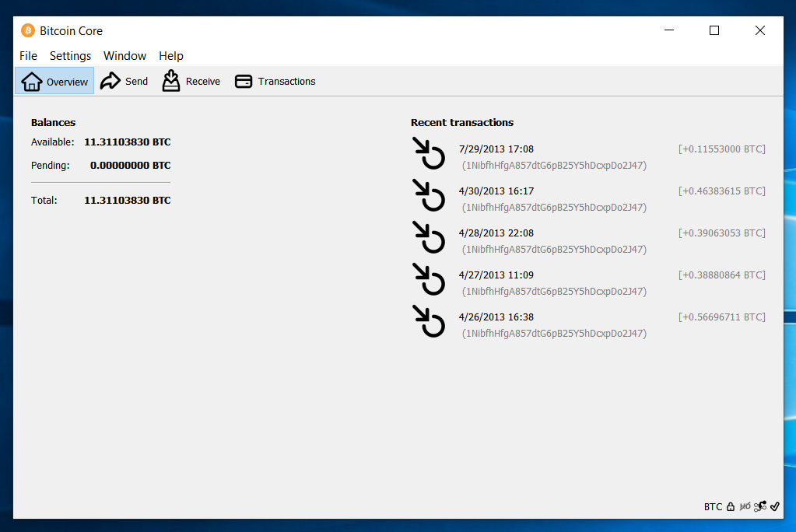Open the Settings menu

(70, 56)
